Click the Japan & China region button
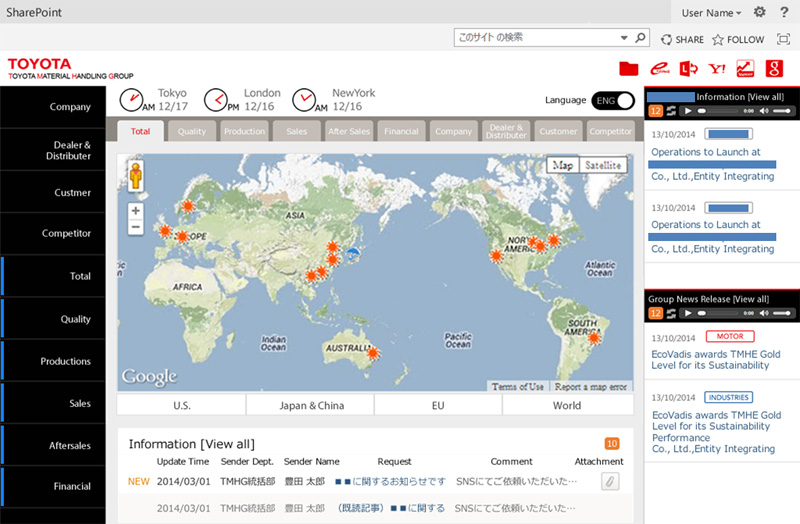Image resolution: width=800 pixels, height=524 pixels. tap(310, 405)
